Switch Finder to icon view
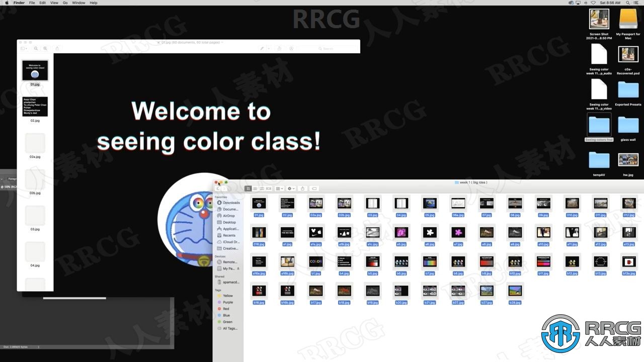The width and height of the screenshot is (644, 362). click(x=249, y=189)
